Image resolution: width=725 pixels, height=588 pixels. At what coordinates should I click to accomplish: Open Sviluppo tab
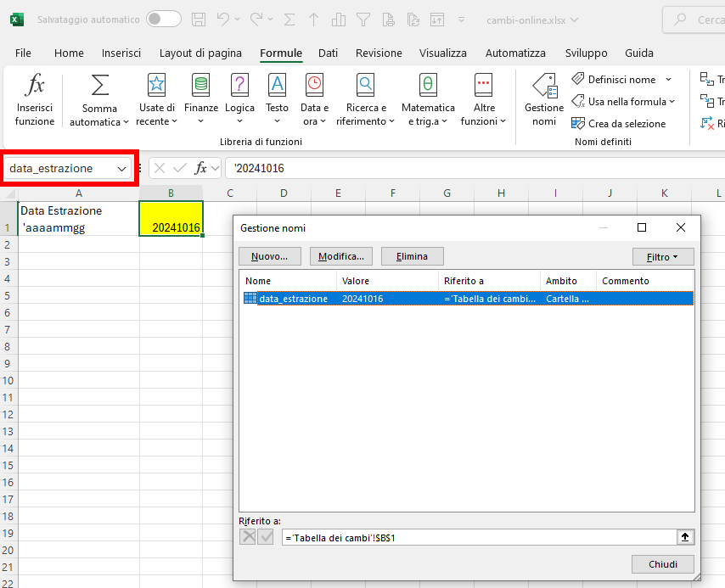pyautogui.click(x=586, y=53)
